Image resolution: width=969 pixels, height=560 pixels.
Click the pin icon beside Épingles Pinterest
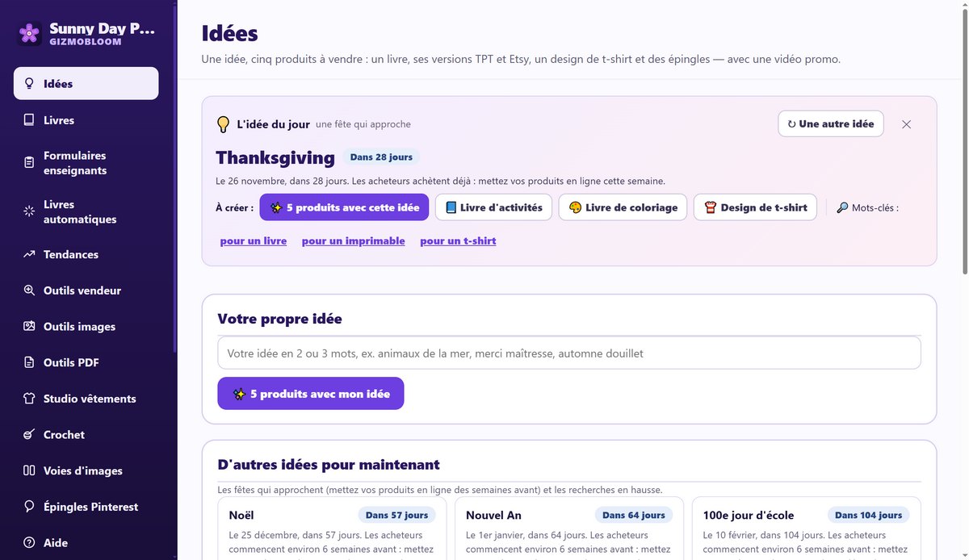tap(29, 507)
